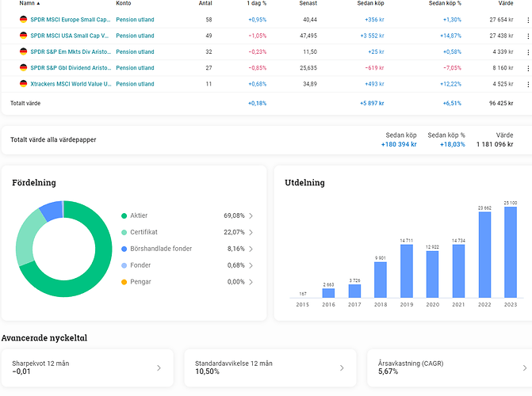Click the flag icon beside Xtrackers MSCI World Value
The width and height of the screenshot is (532, 396).
24,83
